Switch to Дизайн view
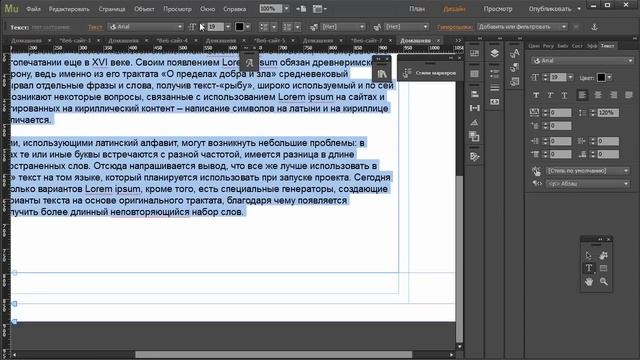The width and height of the screenshot is (640, 360). point(454,9)
